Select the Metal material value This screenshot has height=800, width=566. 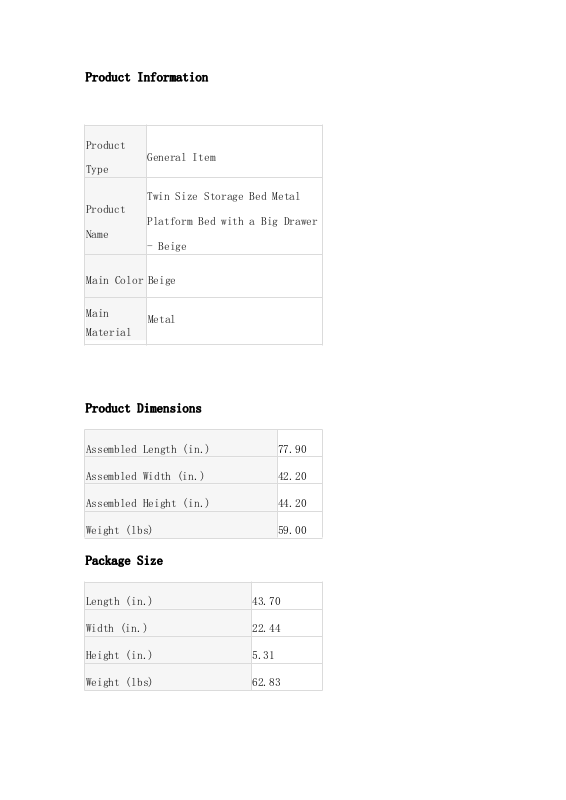coord(161,319)
